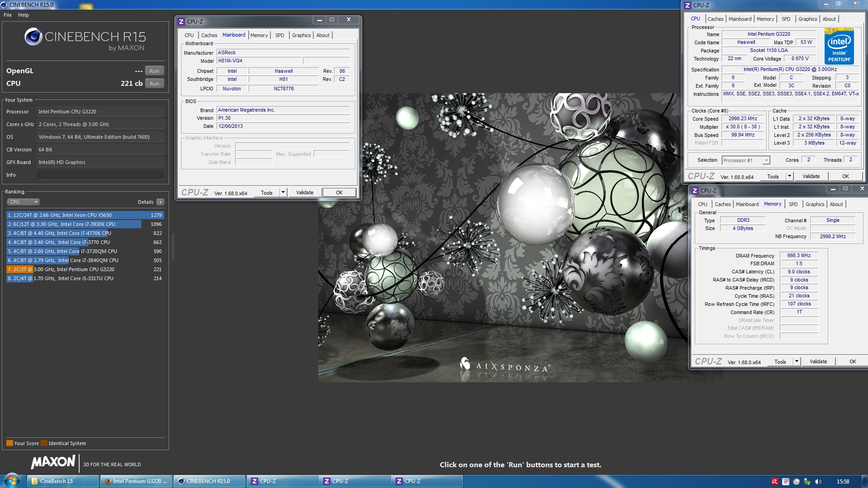The width and height of the screenshot is (868, 488).
Task: Open Graphics tab in top-right CPU-Z window
Action: coord(807,19)
